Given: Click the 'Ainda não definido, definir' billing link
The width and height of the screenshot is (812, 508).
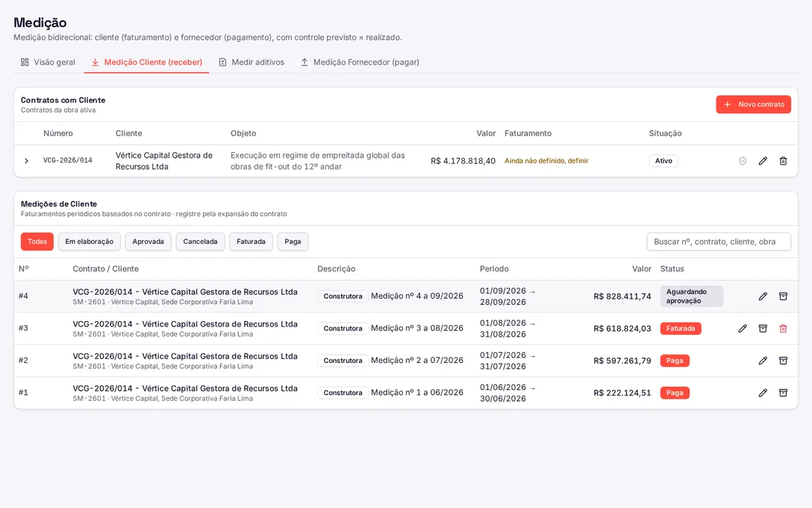Looking at the screenshot, I should (x=547, y=161).
